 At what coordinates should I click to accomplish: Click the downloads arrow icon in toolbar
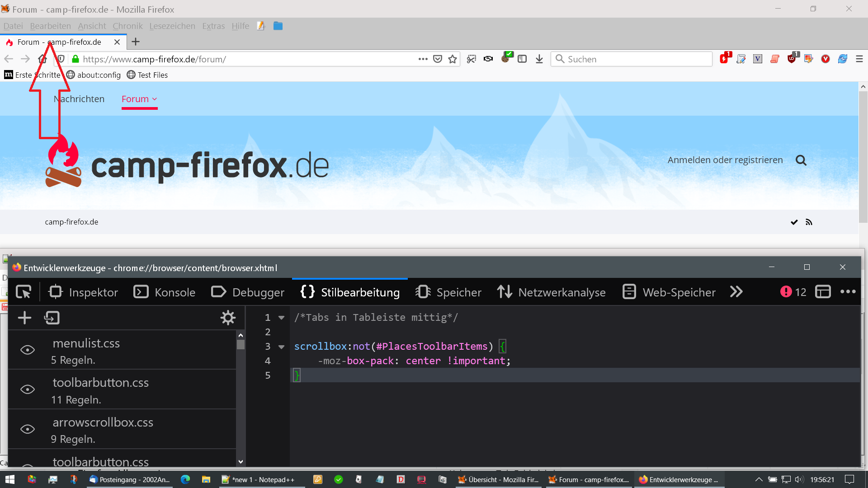click(539, 59)
